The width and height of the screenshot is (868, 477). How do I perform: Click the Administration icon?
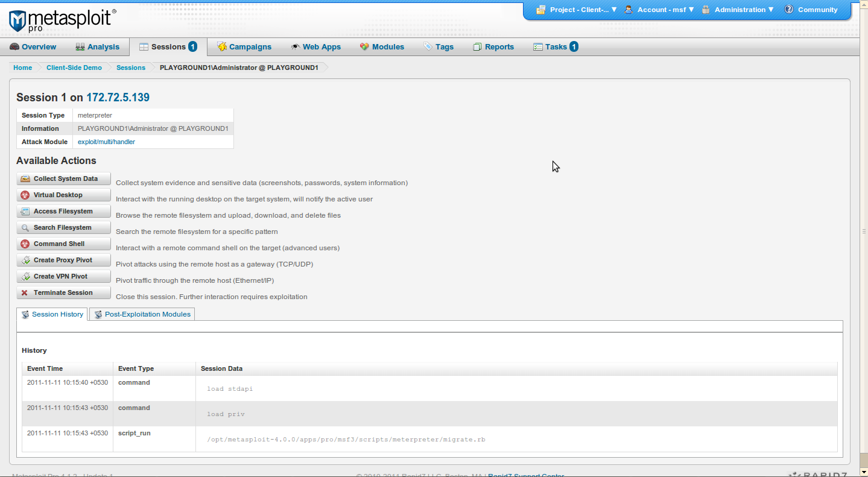point(705,10)
